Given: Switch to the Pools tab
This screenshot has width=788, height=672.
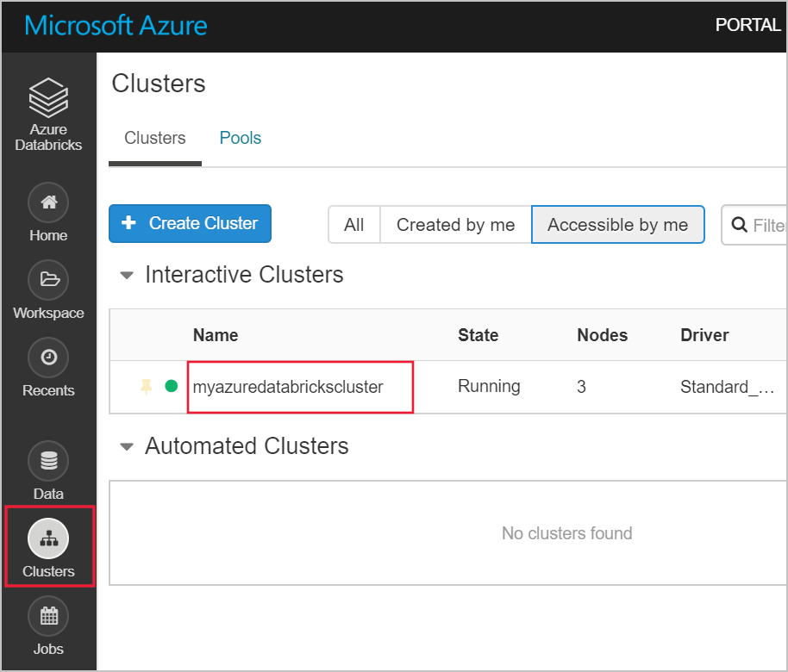Looking at the screenshot, I should 240,137.
